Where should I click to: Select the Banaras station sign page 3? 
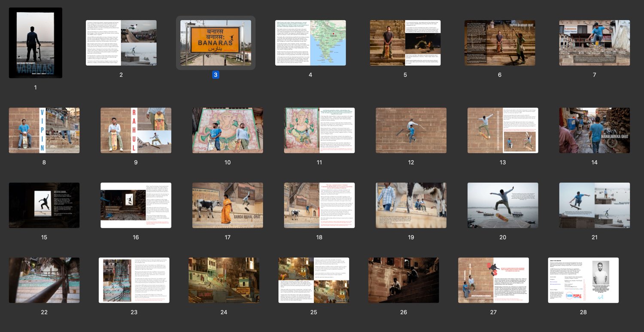216,43
